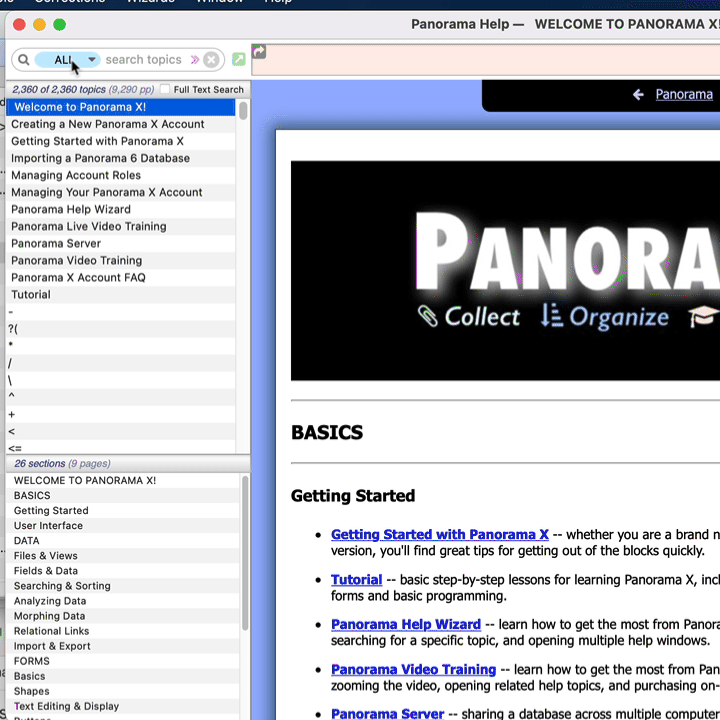Open Panorama Video Training hyperlink in page

pos(413,669)
